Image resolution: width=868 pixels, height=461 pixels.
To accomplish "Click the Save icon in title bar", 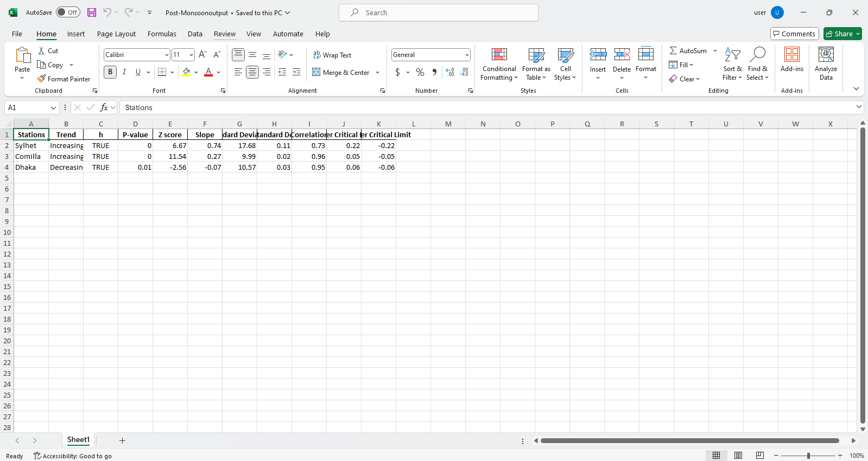I will click(92, 12).
